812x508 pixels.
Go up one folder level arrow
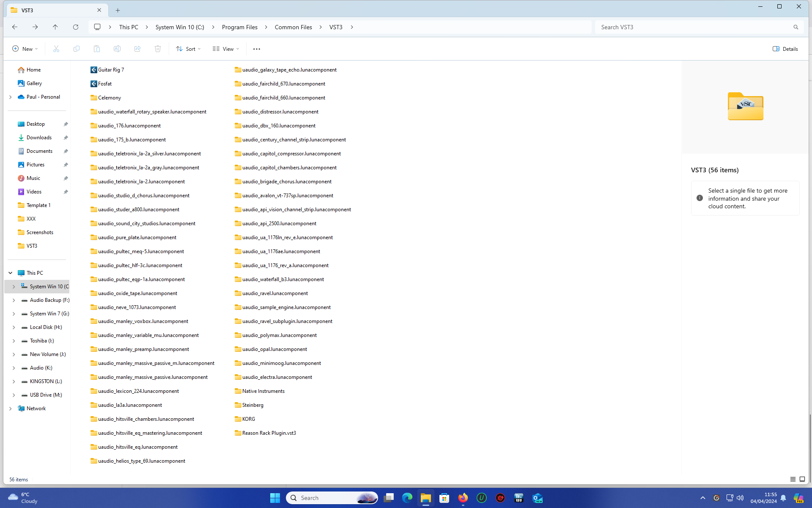(x=55, y=27)
